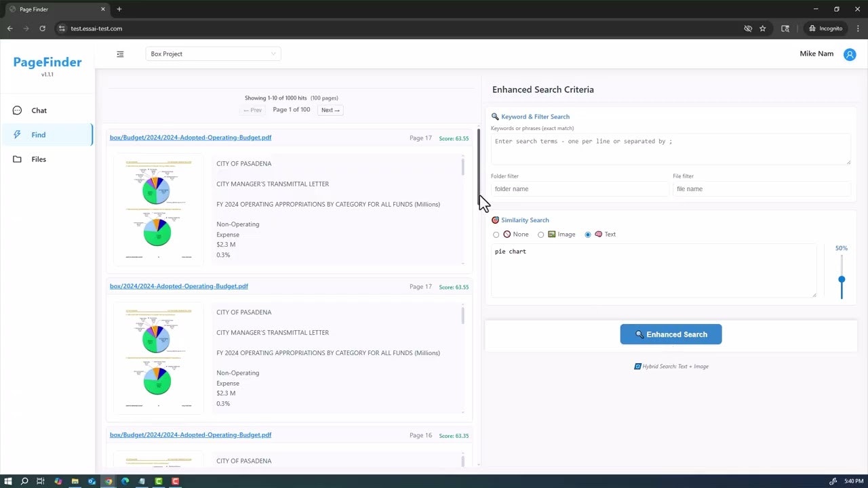Open first box/Budget/2024 Adopted-Operating-Budget.pdf link
The image size is (868, 488).
[x=191, y=138]
